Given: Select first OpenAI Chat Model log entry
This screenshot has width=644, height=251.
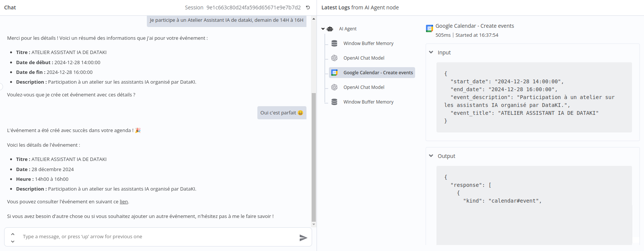Looking at the screenshot, I should pos(364,58).
